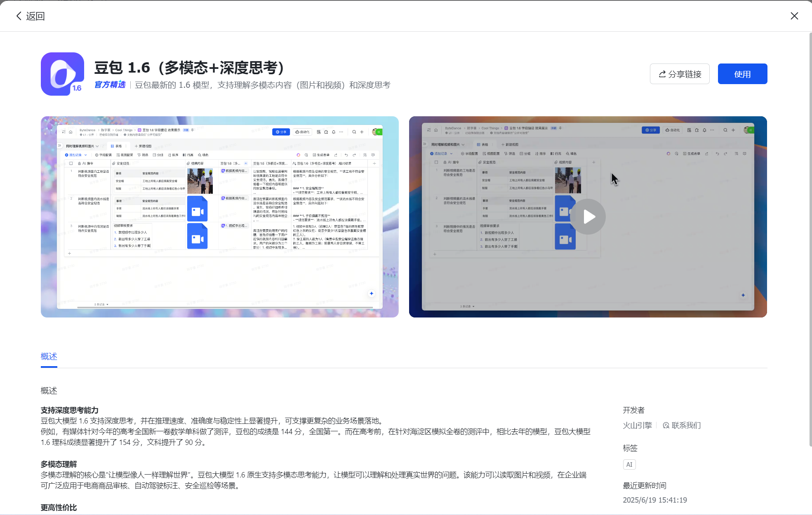The image size is (812, 515).
Task: Click the 分享链接 button
Action: tap(680, 74)
